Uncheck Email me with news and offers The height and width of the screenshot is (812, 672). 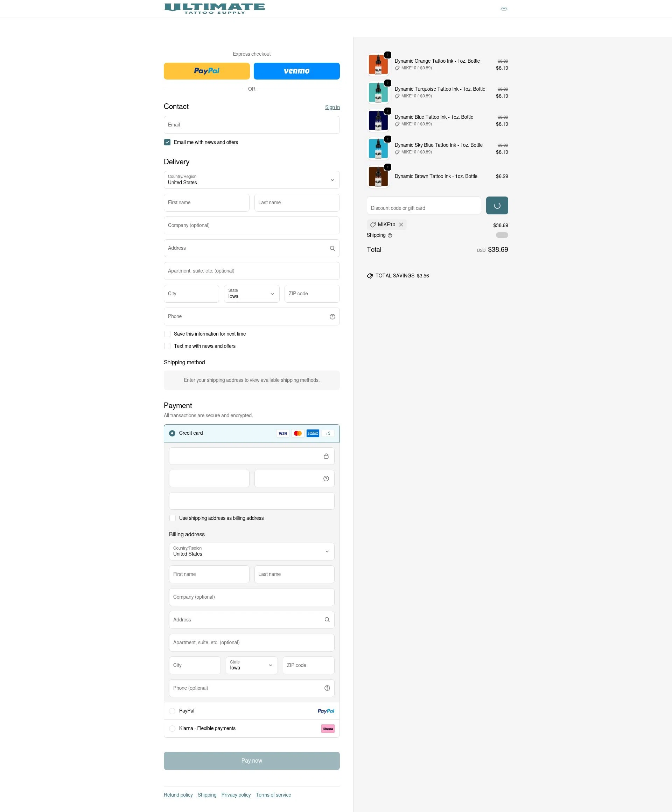(167, 142)
